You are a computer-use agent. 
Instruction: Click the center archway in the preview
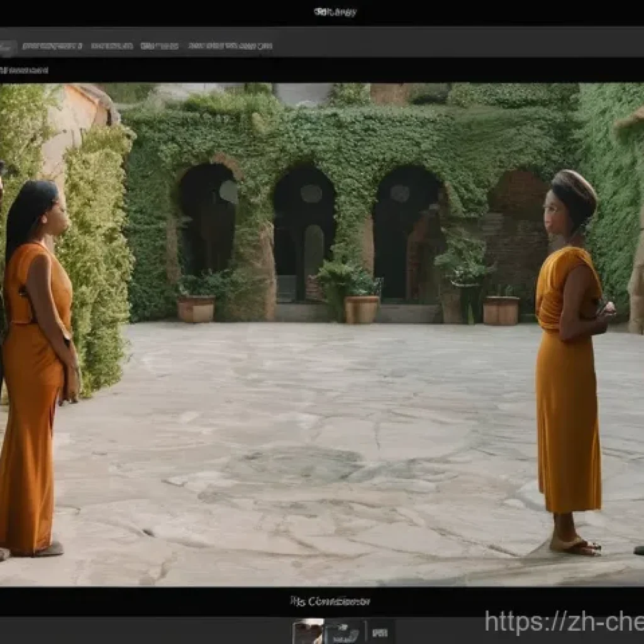304,226
